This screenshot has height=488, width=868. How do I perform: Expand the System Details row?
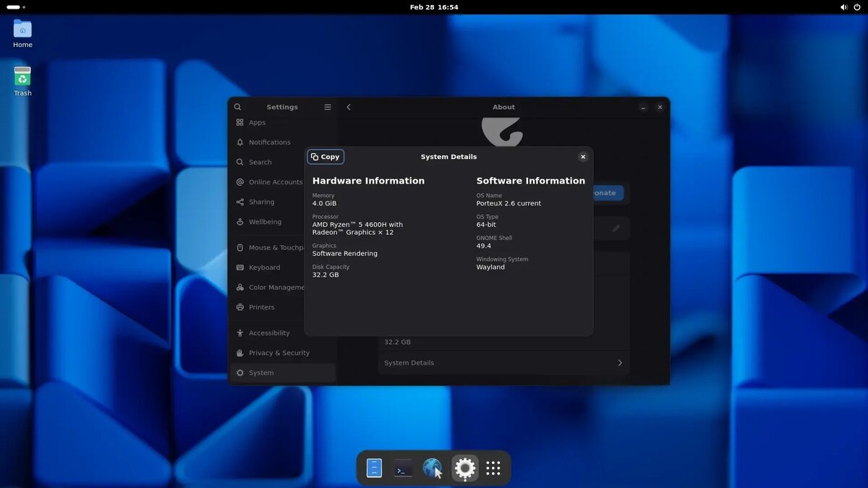[x=503, y=362]
